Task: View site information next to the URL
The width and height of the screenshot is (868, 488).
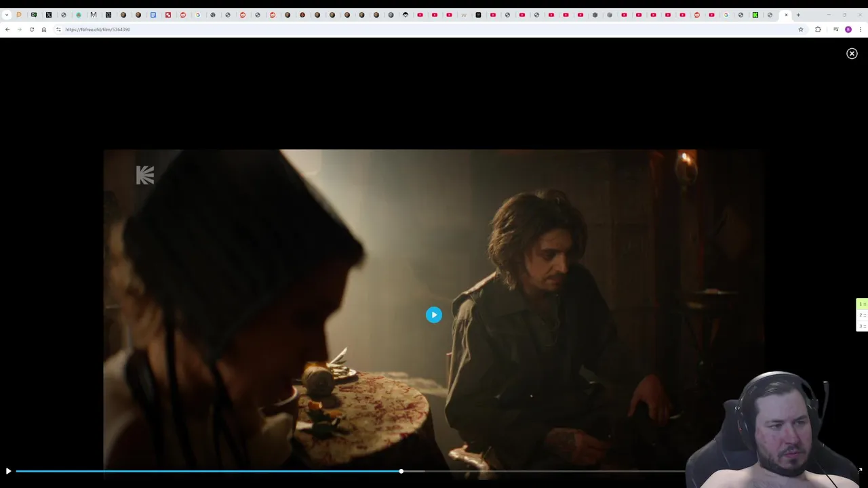Action: tap(58, 29)
